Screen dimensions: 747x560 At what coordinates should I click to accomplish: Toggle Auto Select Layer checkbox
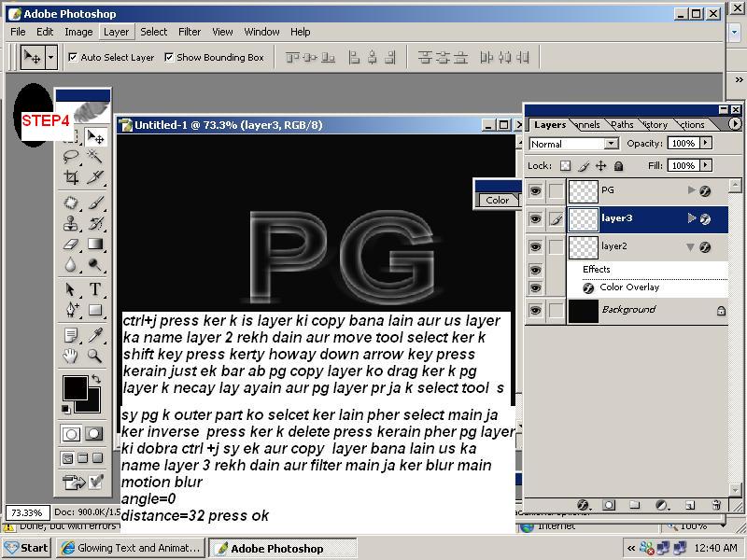pyautogui.click(x=73, y=57)
